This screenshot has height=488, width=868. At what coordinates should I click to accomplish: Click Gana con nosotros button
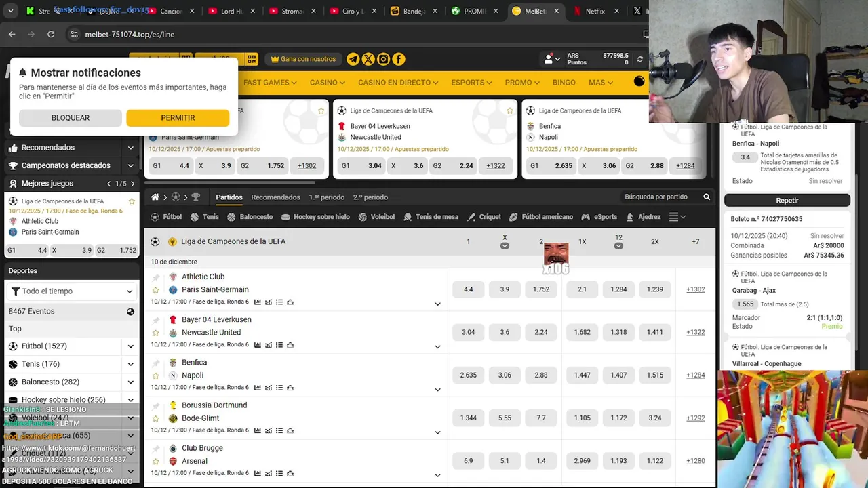[x=303, y=59]
